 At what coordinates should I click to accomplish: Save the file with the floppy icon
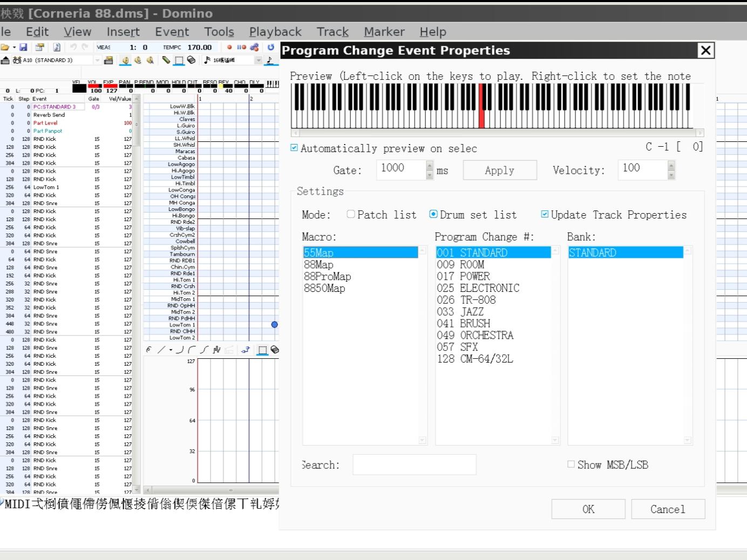click(x=23, y=47)
